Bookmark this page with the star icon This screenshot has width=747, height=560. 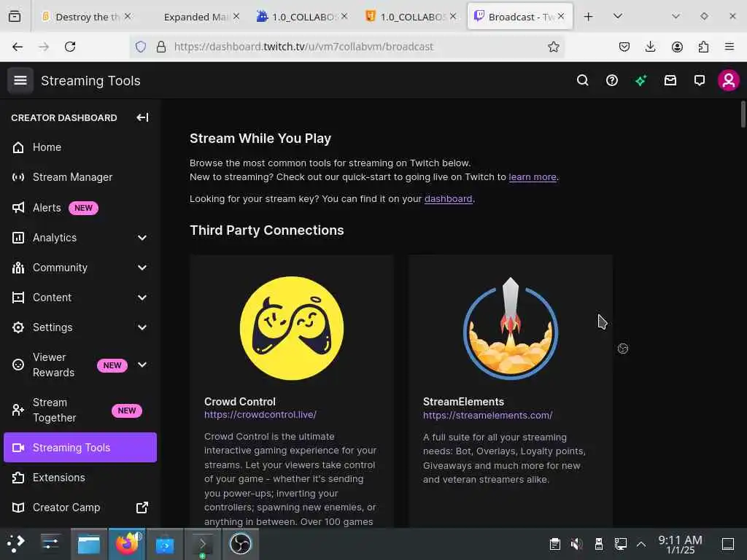[553, 47]
